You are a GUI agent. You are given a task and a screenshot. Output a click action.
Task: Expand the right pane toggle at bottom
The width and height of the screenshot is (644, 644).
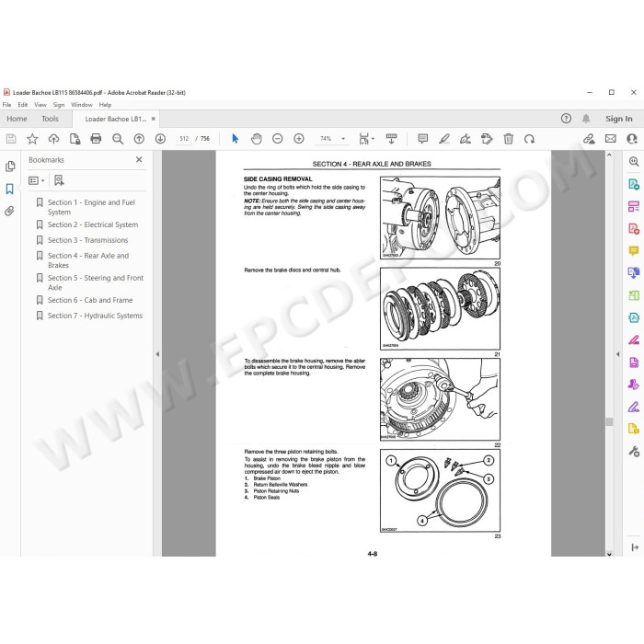point(635,547)
